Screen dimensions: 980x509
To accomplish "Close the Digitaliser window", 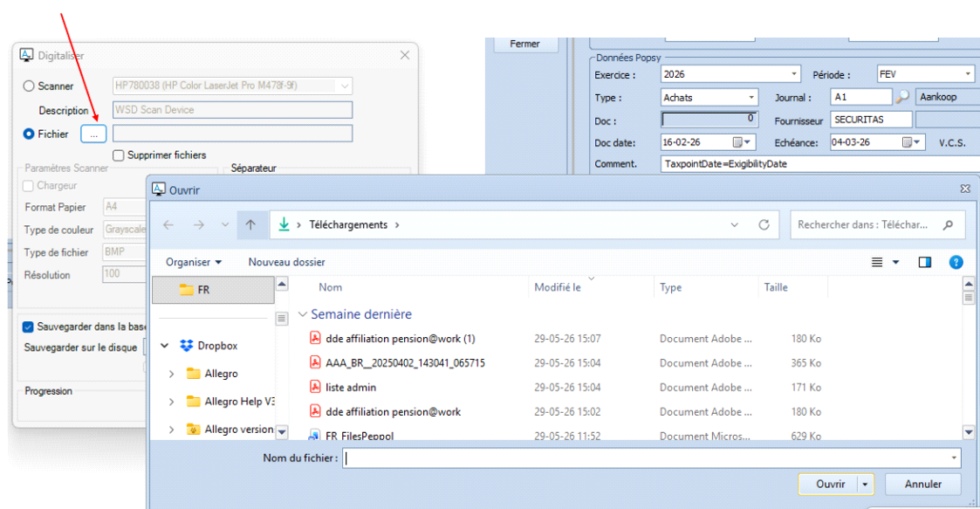I will [405, 55].
